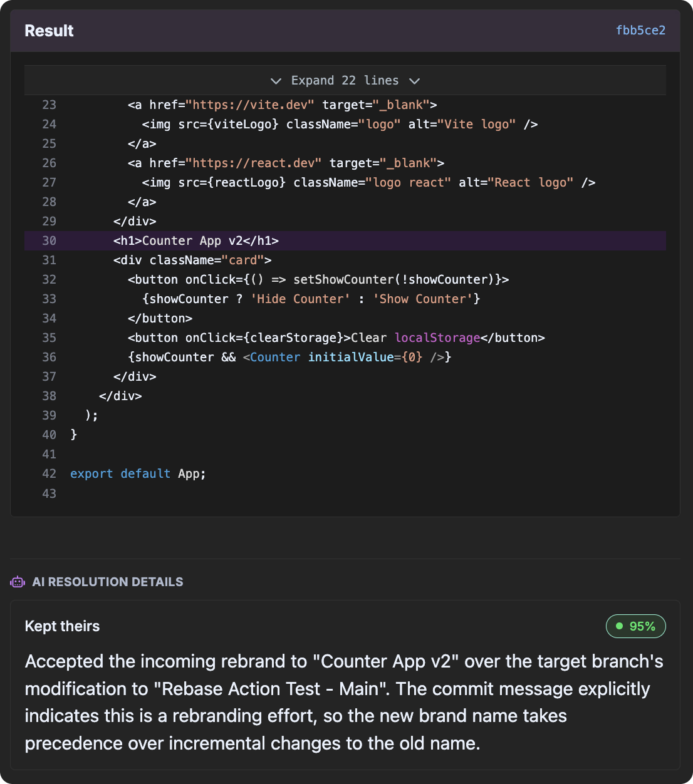Click the green dot in the 95% badge
Viewport: 693px width, 784px height.
click(x=620, y=626)
